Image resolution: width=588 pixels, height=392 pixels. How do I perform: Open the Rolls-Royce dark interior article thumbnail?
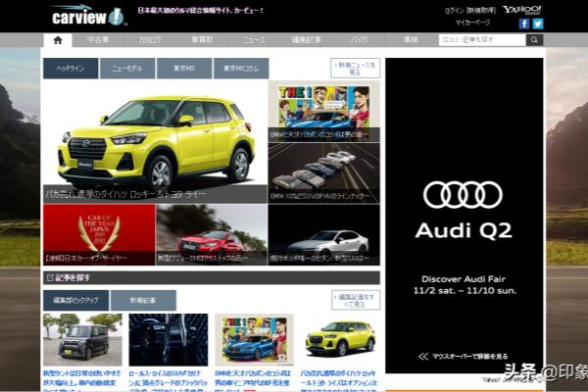(169, 340)
